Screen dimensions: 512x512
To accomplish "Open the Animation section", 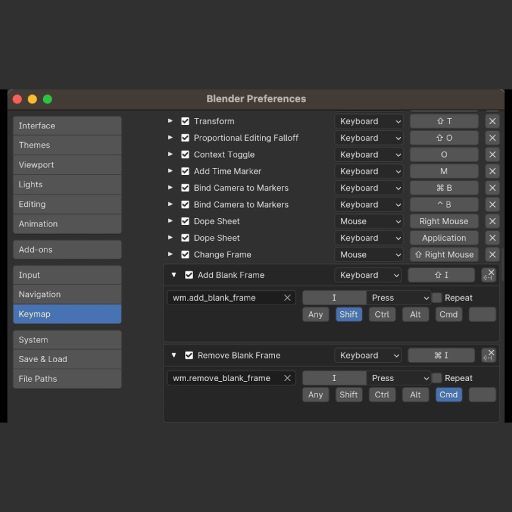I will [x=67, y=224].
